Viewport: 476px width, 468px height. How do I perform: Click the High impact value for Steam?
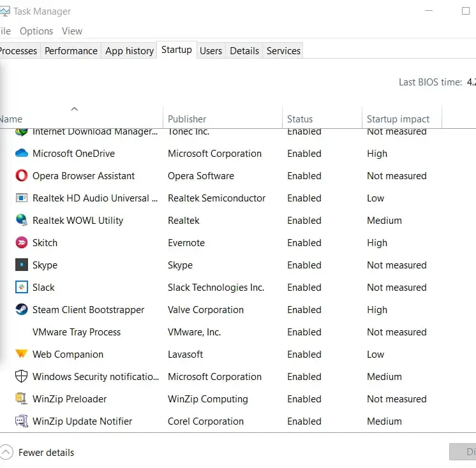point(377,310)
